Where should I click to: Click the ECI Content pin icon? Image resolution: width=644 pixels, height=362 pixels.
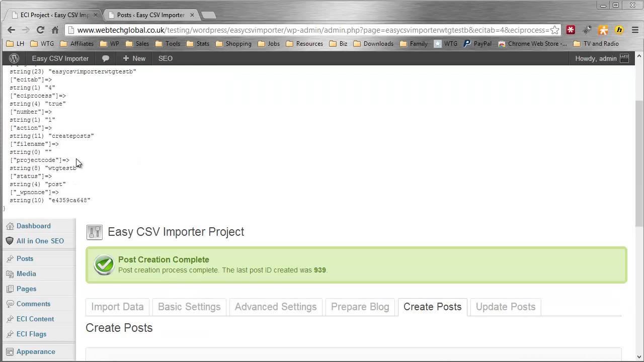10,319
